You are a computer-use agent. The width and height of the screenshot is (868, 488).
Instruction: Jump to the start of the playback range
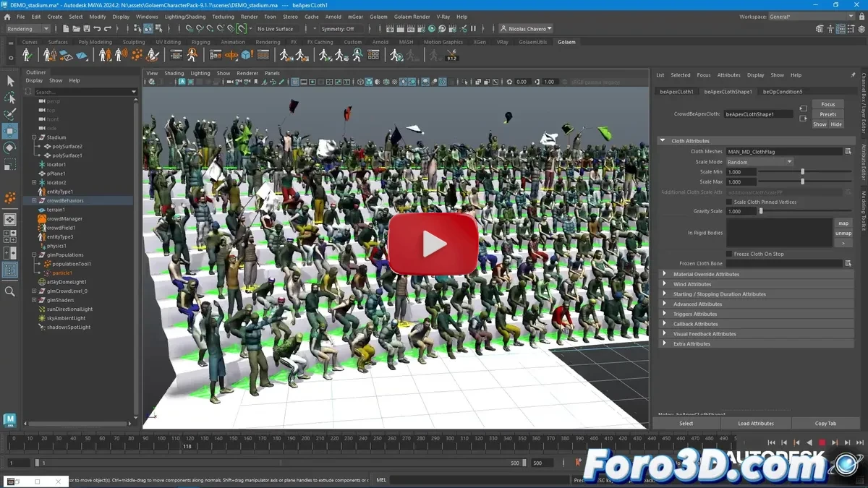click(x=771, y=442)
